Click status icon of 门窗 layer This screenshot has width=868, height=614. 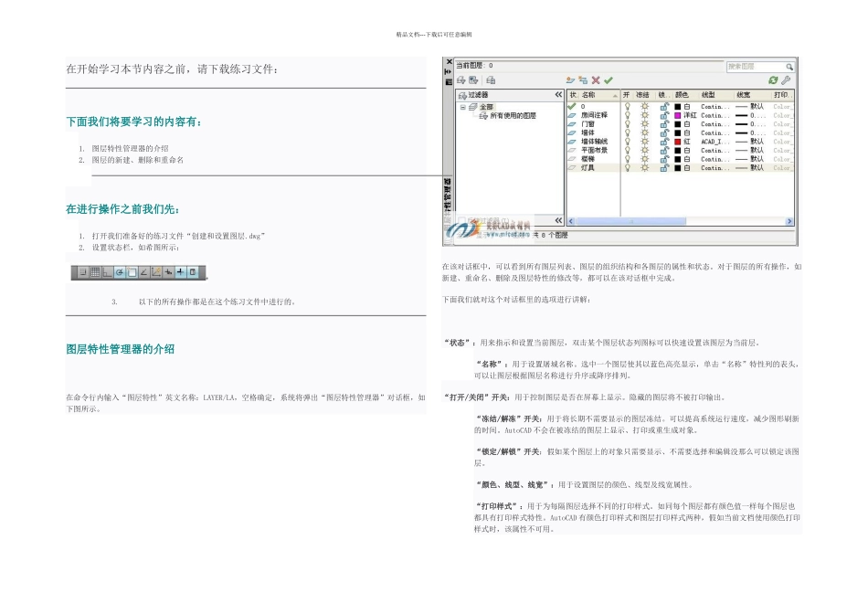click(572, 124)
